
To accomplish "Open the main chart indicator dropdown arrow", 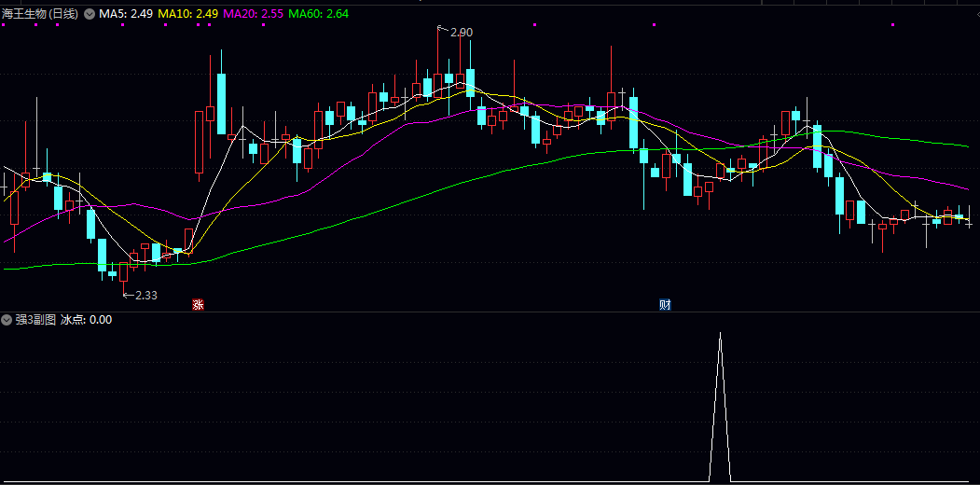I will [90, 14].
